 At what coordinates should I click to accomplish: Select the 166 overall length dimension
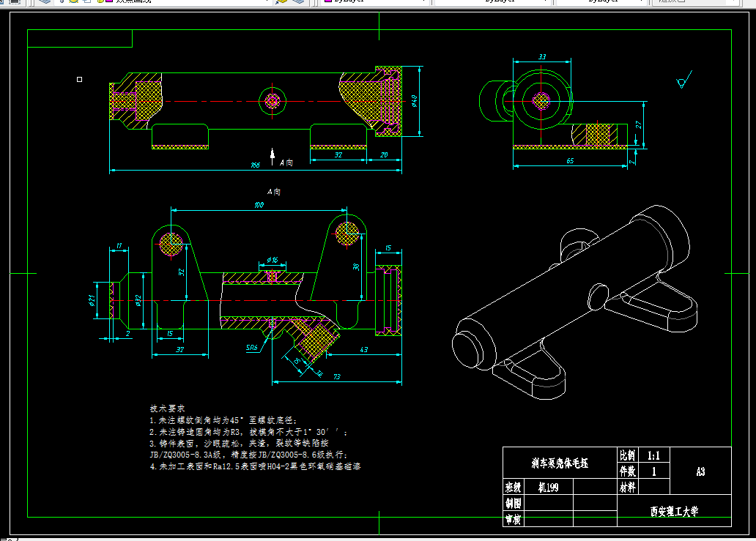tap(255, 165)
